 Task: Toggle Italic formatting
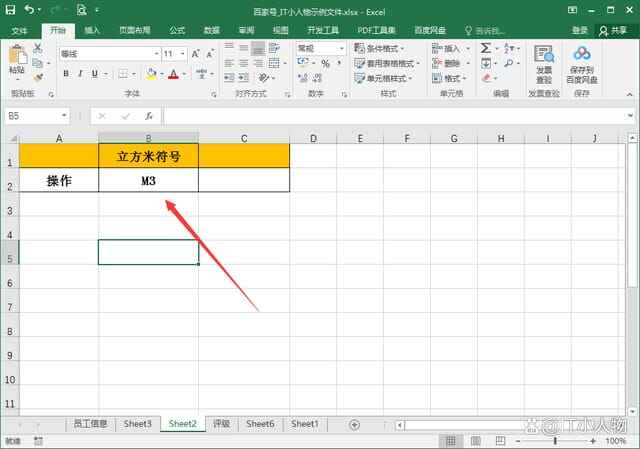click(x=81, y=74)
